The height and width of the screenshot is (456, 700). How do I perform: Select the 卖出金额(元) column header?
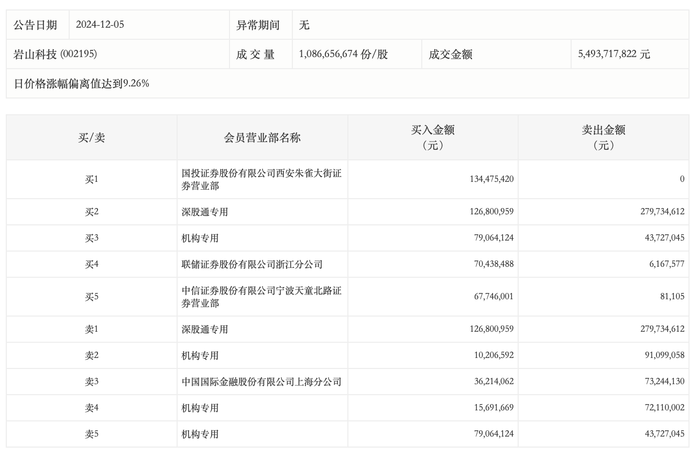[603, 137]
